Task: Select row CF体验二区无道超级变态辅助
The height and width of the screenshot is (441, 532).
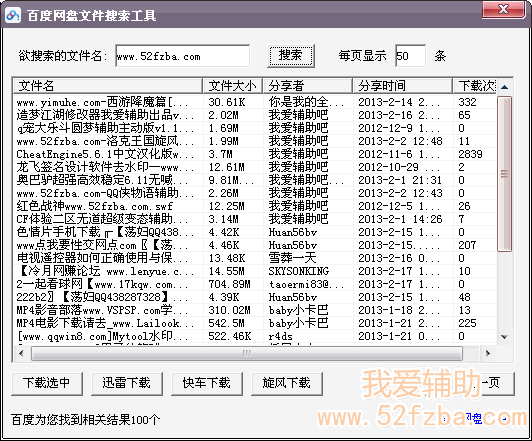Action: (255, 219)
